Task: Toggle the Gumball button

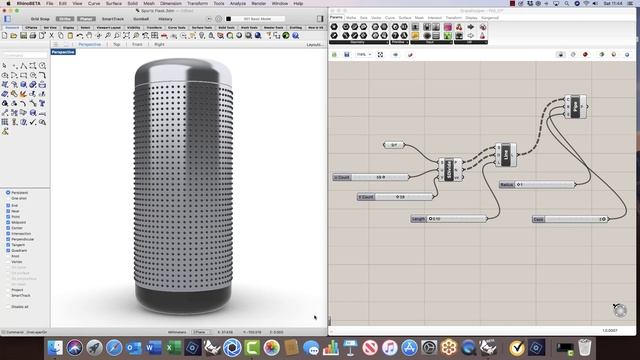Action: point(141,19)
